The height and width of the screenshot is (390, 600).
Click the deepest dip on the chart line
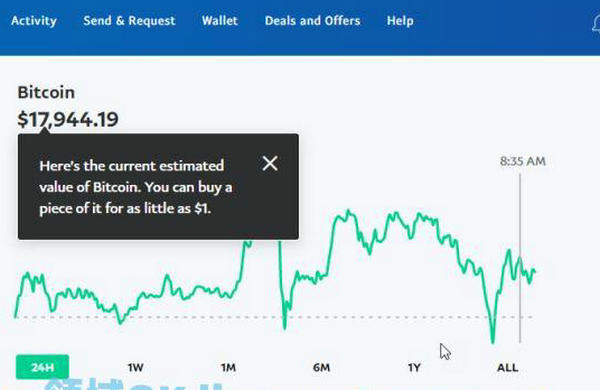492,340
